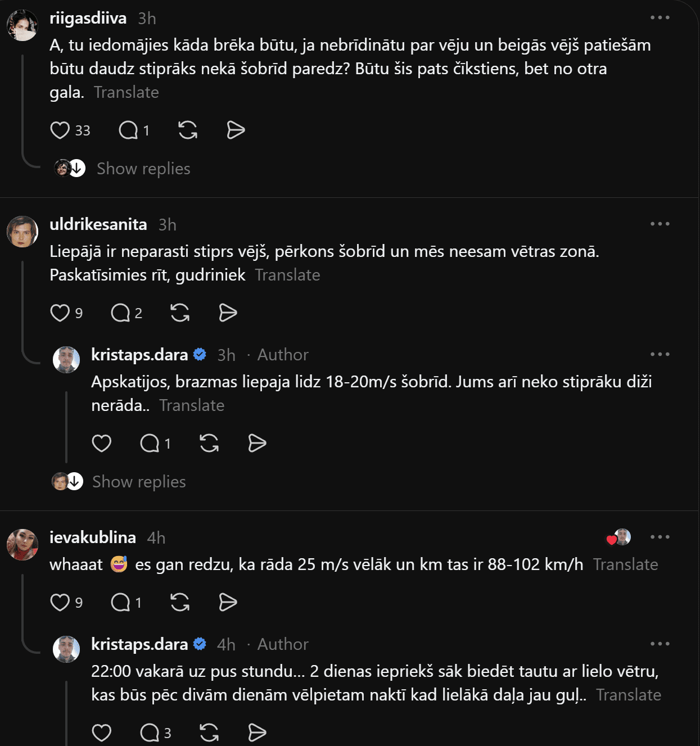
Task: Open more options for riigasdiiva's post
Action: click(x=660, y=17)
